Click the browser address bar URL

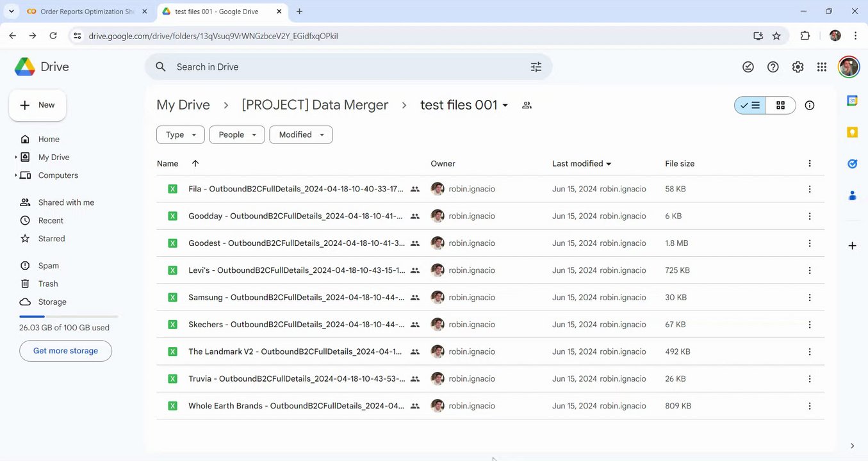click(x=213, y=36)
